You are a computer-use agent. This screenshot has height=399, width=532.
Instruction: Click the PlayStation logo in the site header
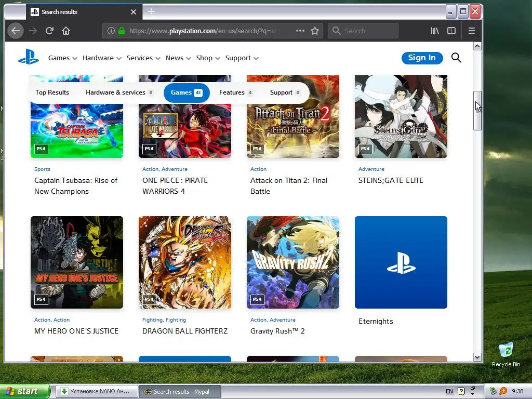[x=29, y=57]
